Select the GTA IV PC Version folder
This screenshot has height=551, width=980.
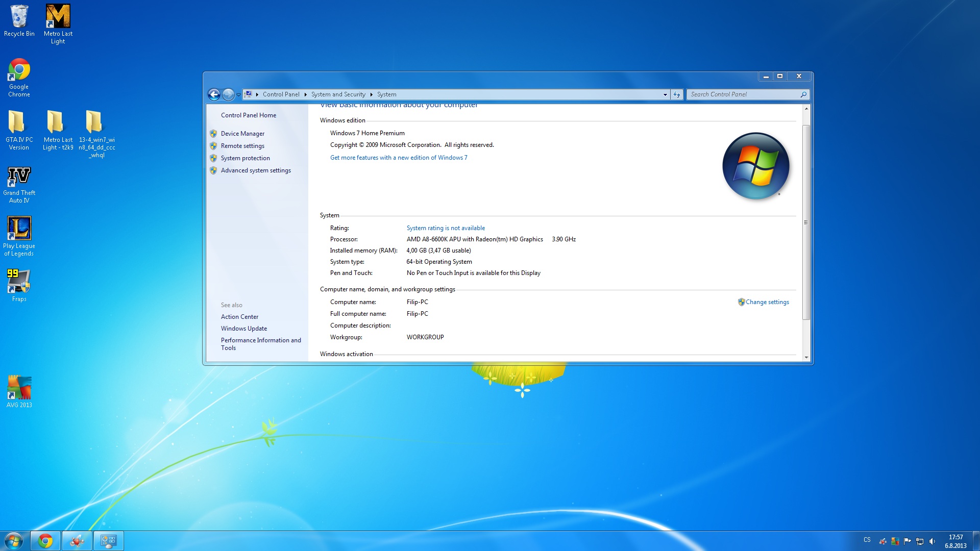click(x=19, y=130)
